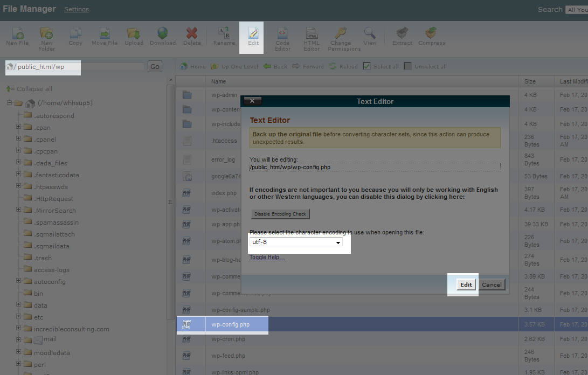Expand the .cpan folder tree node
Screen dimensions: 588x375
[19, 127]
